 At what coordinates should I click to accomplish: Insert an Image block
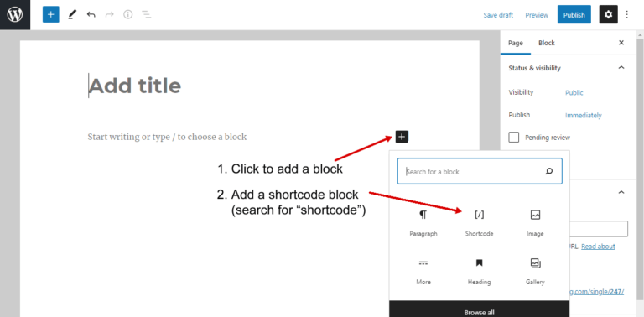coord(535,223)
